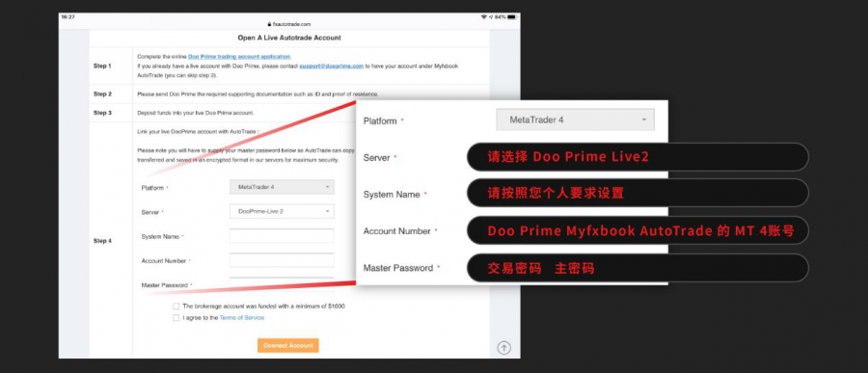The width and height of the screenshot is (868, 373).
Task: Click the scroll-to-top arrow circle icon
Action: coord(503,348)
